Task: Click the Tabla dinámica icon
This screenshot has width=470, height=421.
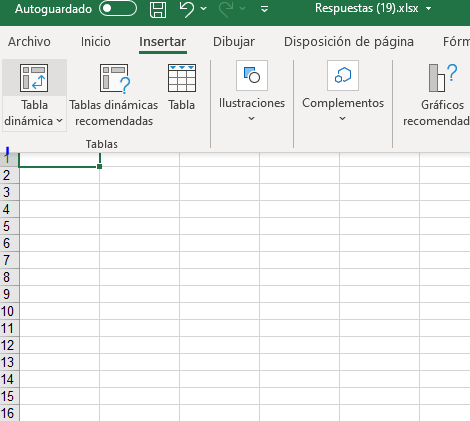Action: pos(34,78)
